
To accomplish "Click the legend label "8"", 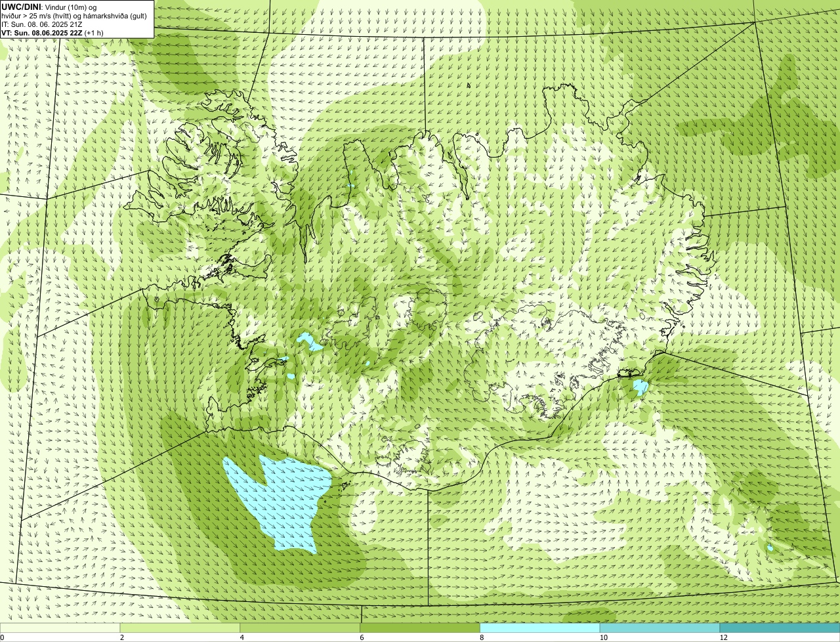I will click(x=481, y=637).
